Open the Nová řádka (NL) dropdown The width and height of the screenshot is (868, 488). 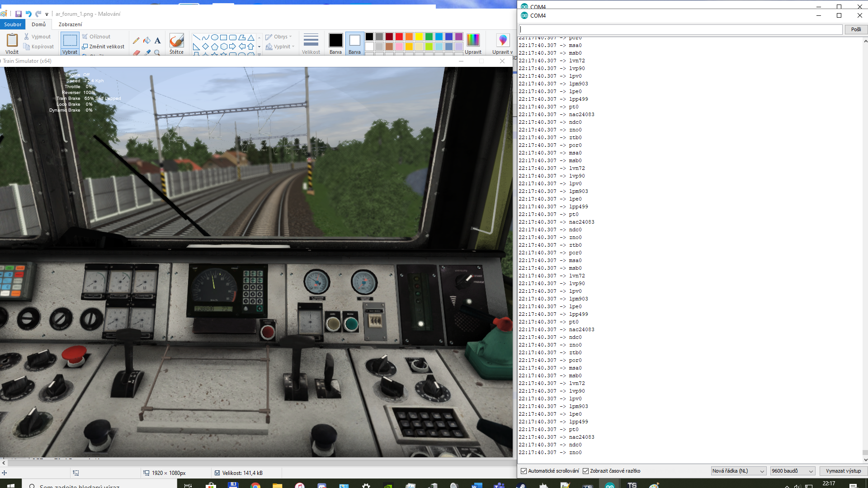[738, 471]
